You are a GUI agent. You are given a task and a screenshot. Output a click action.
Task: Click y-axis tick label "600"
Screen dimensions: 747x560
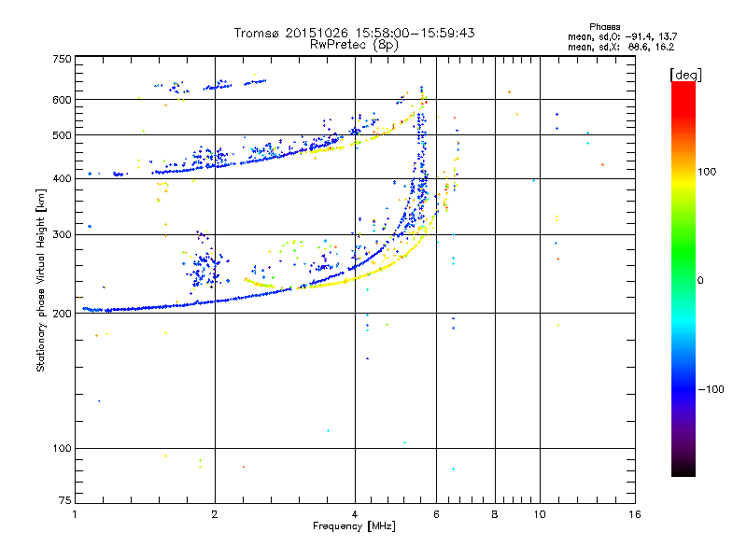click(x=62, y=100)
